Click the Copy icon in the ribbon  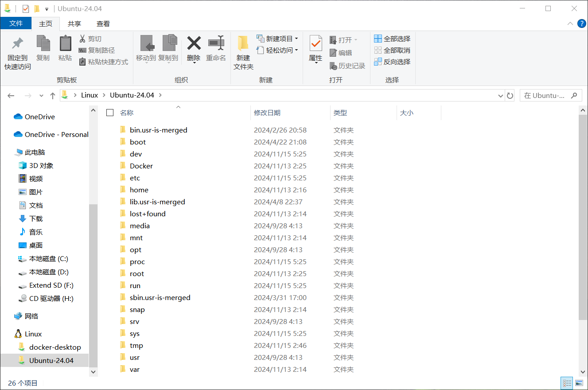pyautogui.click(x=43, y=44)
